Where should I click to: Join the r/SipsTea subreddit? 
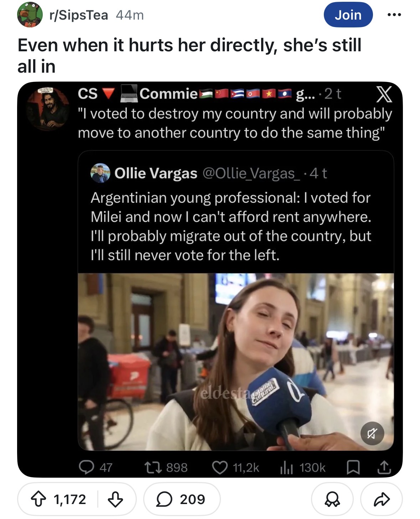[348, 15]
